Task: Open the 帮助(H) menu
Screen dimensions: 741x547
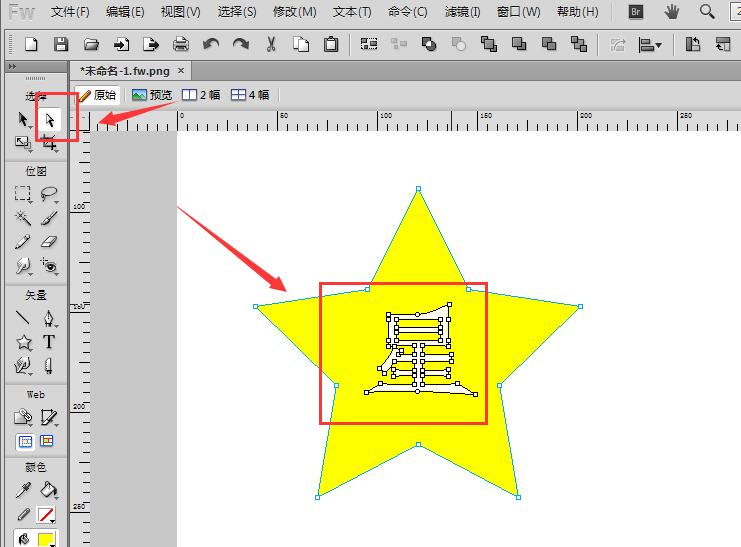Action: pos(577,12)
